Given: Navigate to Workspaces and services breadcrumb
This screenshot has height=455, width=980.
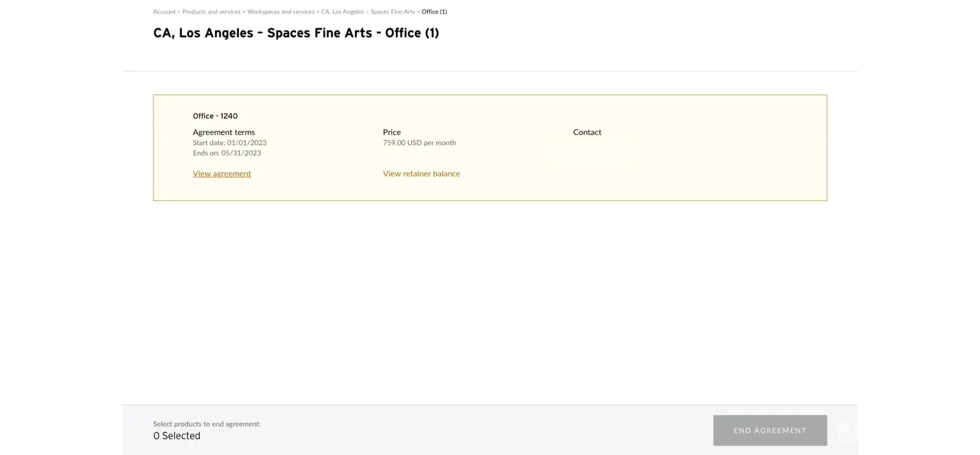Looking at the screenshot, I should point(280,11).
